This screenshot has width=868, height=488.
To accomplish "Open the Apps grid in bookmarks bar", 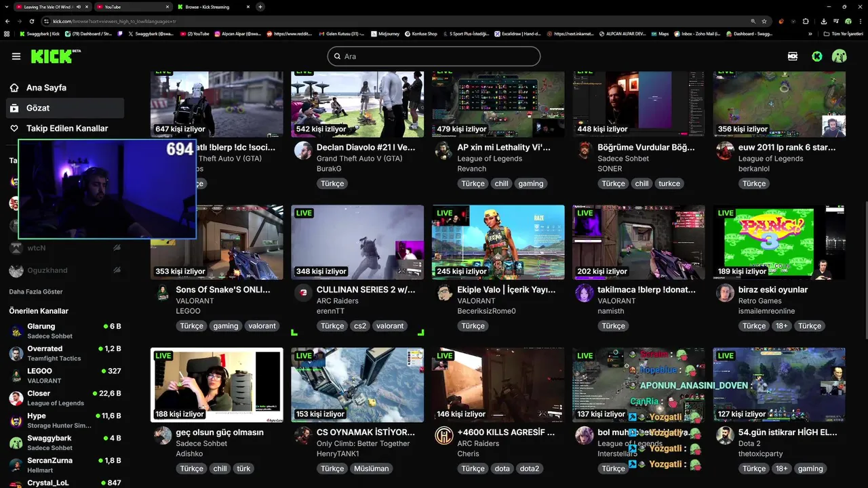I will [x=7, y=33].
